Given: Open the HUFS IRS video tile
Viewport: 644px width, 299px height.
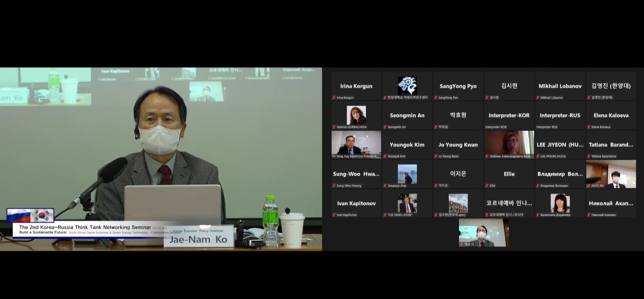Looking at the screenshot, I should point(611,173).
